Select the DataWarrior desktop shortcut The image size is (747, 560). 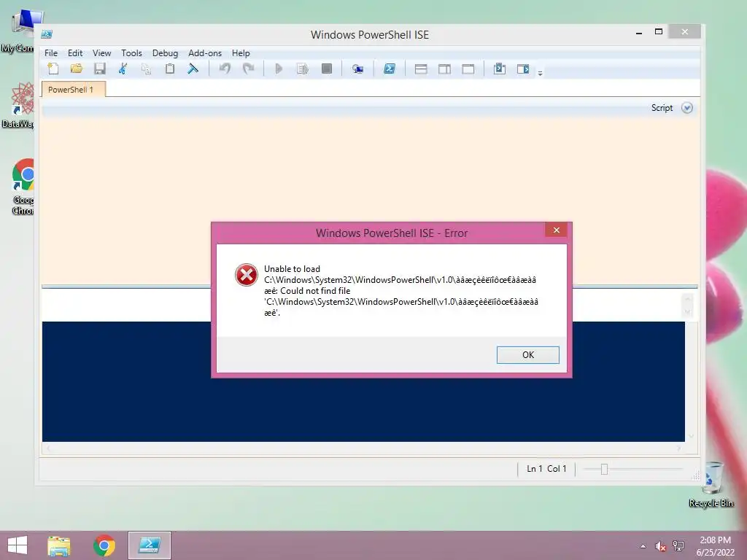click(18, 105)
